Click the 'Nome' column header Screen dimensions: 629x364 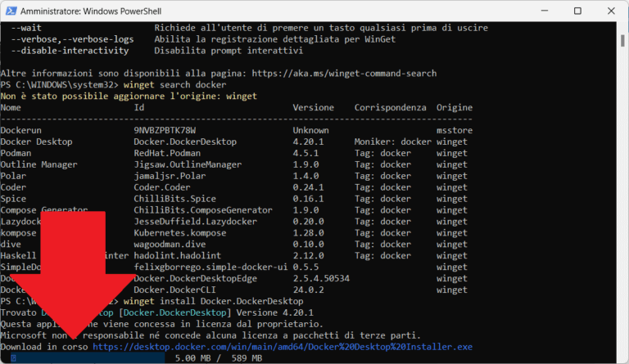tap(11, 107)
